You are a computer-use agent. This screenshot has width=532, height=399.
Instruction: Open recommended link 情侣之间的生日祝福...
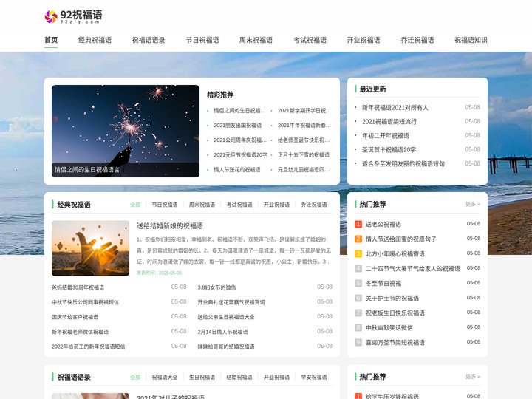pyautogui.click(x=239, y=111)
